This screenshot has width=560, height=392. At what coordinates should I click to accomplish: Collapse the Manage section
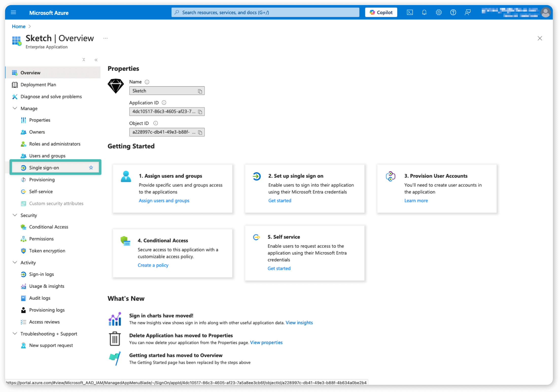(x=15, y=108)
